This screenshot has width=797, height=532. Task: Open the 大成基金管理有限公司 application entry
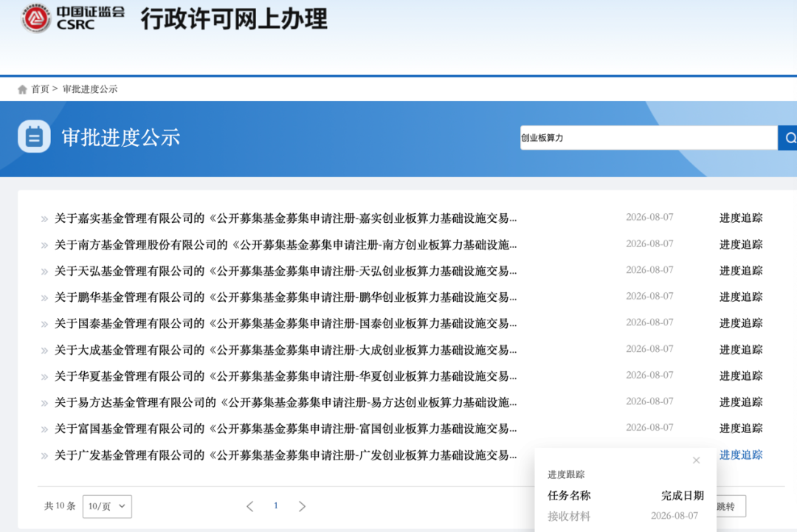[x=286, y=350]
